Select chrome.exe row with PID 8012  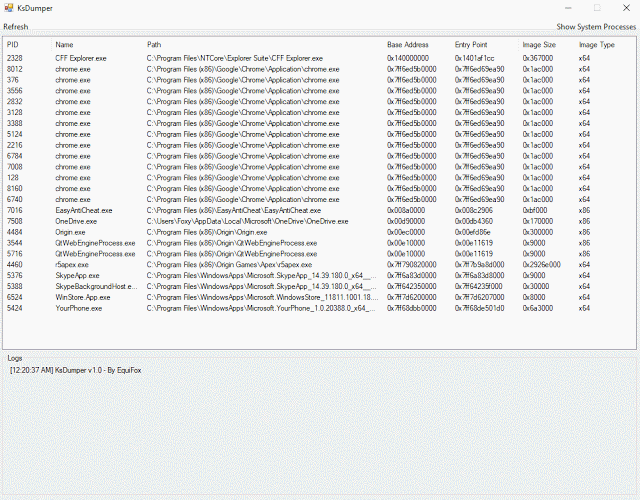[x=319, y=69]
